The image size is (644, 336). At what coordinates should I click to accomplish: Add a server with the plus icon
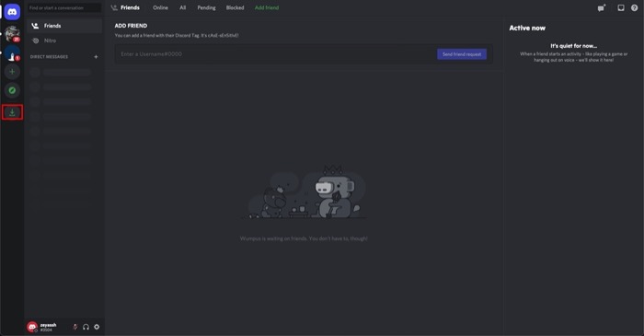pos(12,72)
